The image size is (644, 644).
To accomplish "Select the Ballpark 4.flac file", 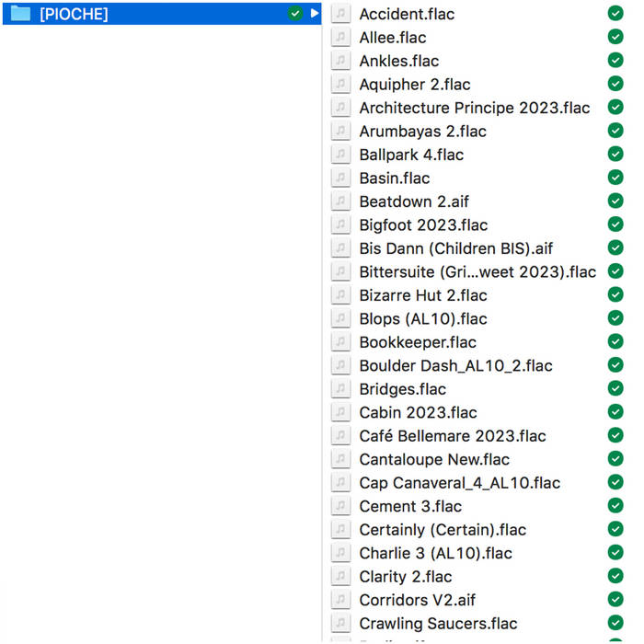I will coord(410,155).
